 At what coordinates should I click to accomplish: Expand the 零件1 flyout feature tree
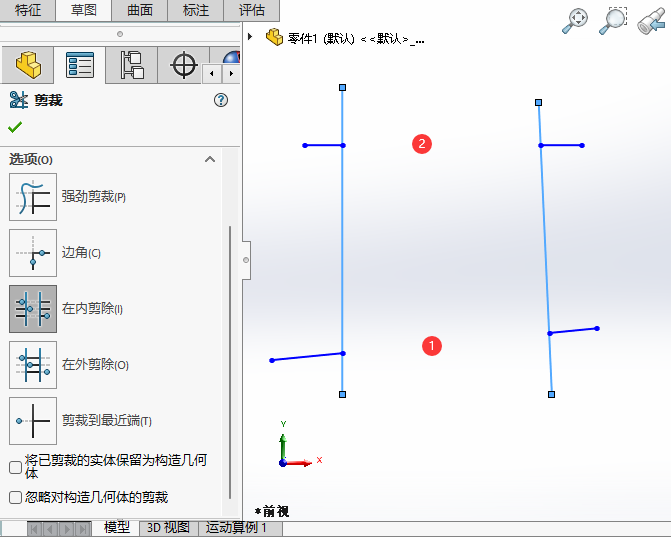coord(250,37)
